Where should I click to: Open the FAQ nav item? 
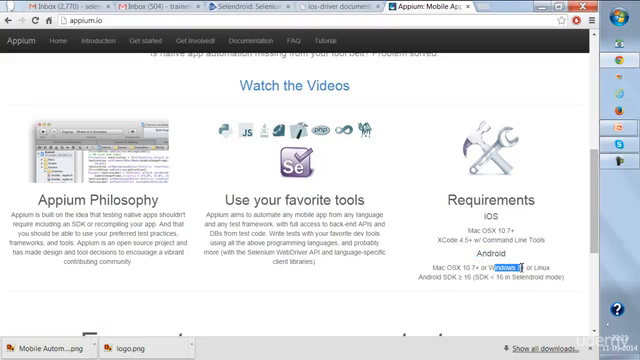[x=293, y=41]
